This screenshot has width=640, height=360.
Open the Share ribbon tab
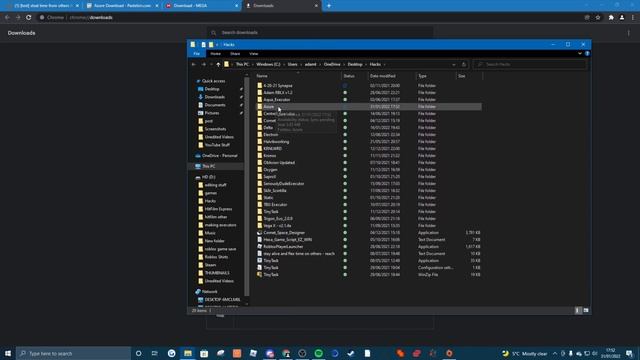235,53
